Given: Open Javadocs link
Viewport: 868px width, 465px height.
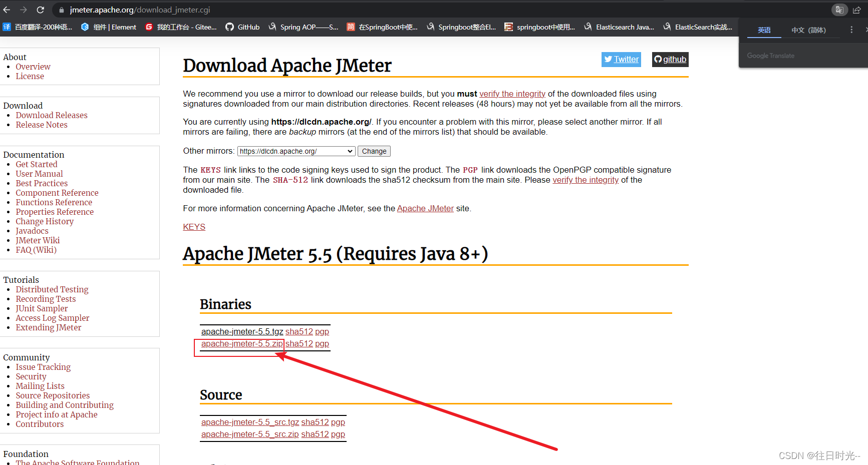Looking at the screenshot, I should (x=32, y=231).
